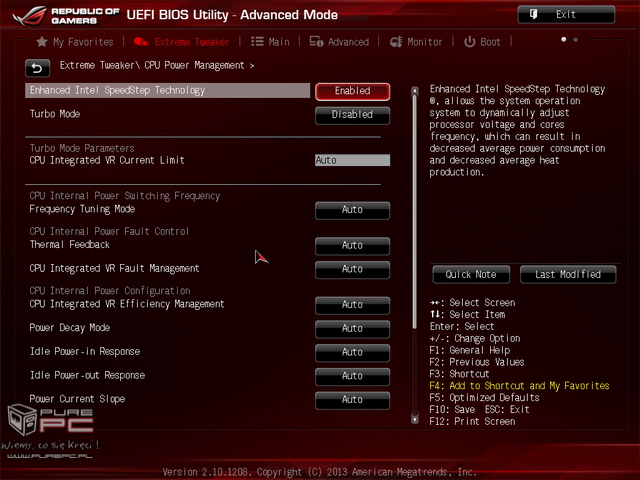Click the scrollbar down arrow
The width and height of the screenshot is (640, 480).
click(x=415, y=419)
